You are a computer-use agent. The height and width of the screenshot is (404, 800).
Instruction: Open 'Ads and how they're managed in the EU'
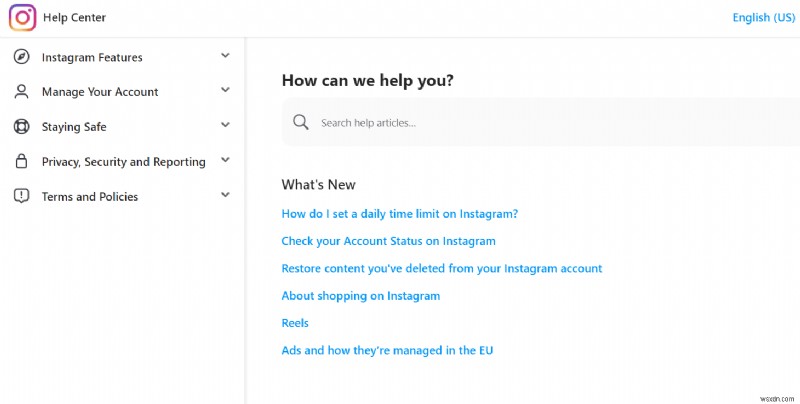[387, 350]
